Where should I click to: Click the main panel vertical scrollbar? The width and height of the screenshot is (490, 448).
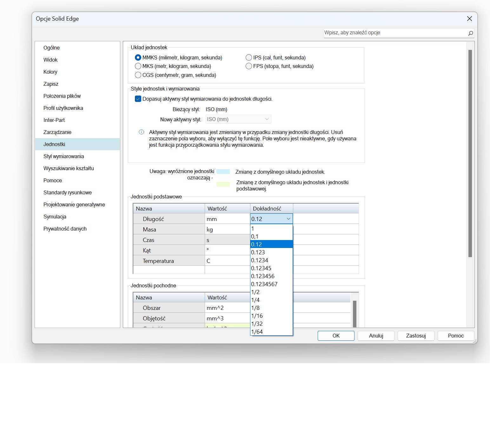point(470,153)
